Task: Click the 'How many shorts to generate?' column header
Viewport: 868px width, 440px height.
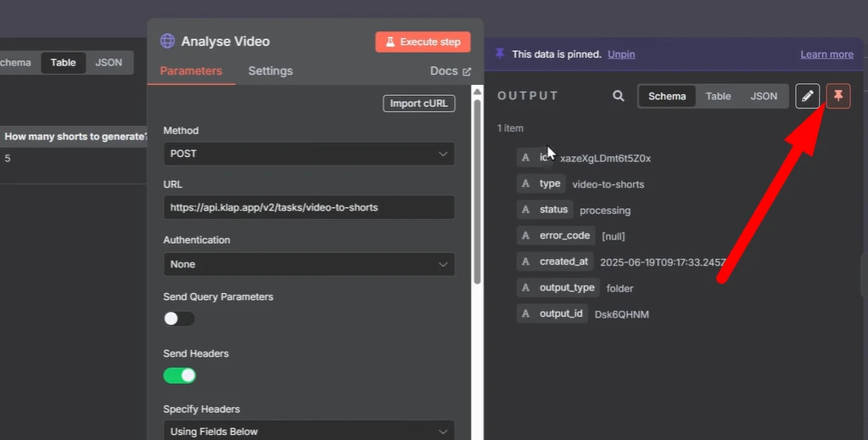Action: [76, 136]
